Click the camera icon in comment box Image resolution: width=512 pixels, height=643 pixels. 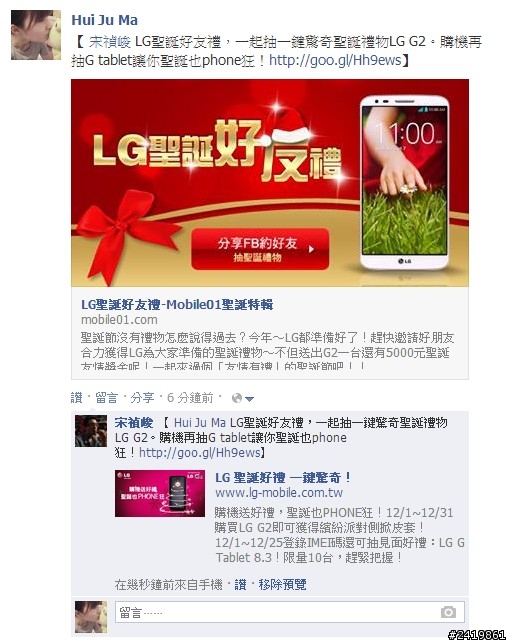point(448,612)
